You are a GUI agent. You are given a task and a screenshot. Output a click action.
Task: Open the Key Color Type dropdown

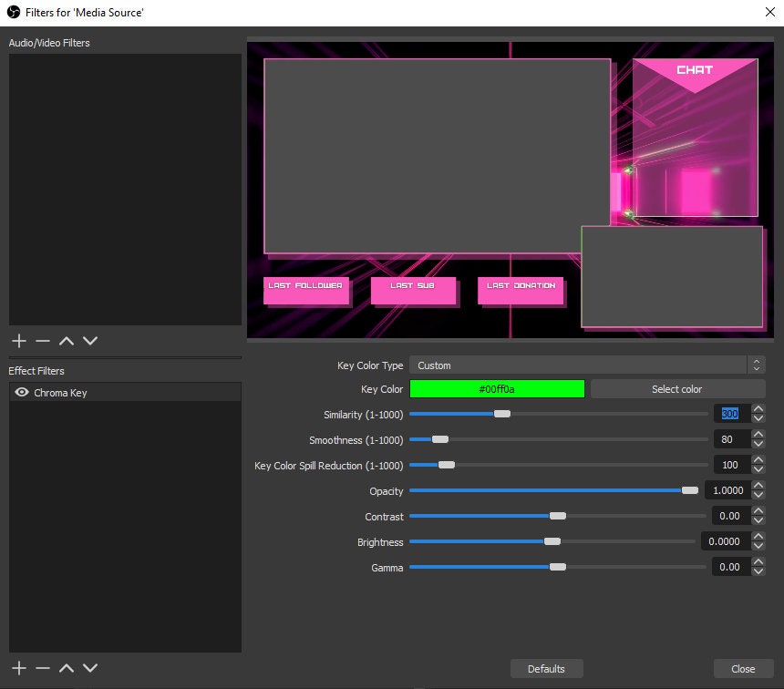point(583,365)
